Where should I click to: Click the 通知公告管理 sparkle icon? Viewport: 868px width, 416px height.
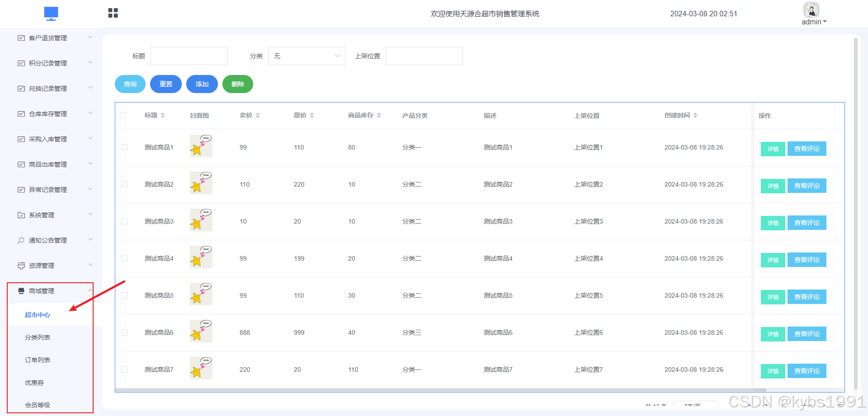pos(21,240)
